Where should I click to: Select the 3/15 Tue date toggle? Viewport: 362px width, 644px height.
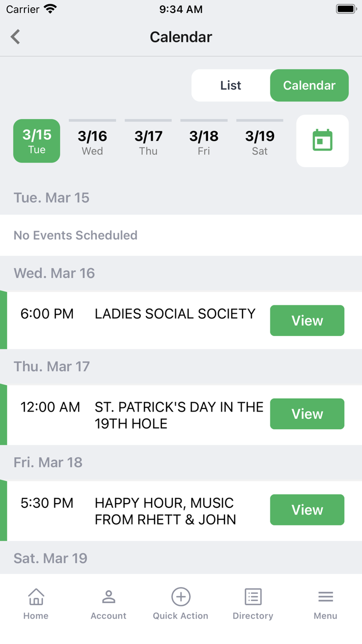36,141
